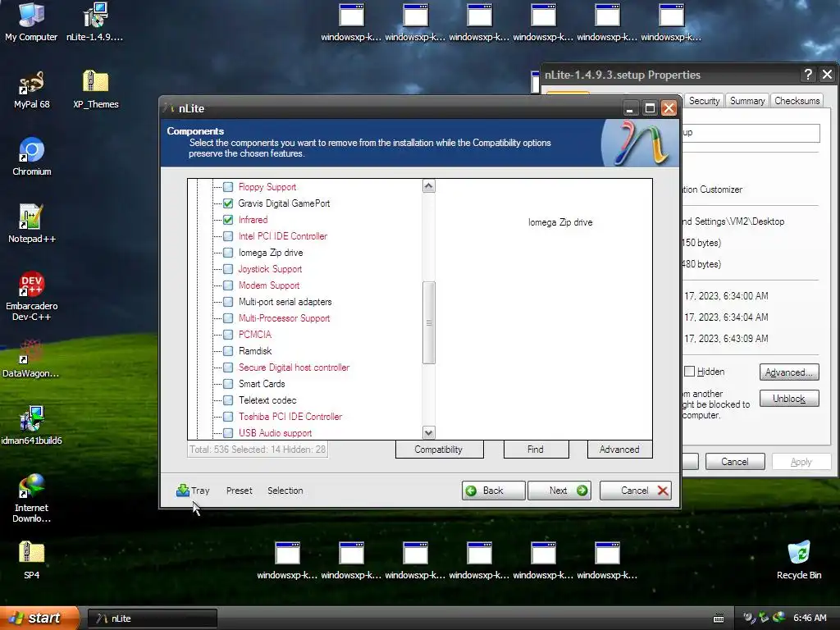Uncheck Infrared checkbox
Image resolution: width=840 pixels, height=630 pixels.
228,220
